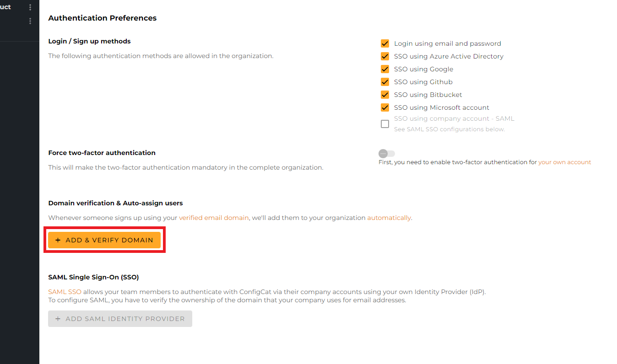Toggle the Force two-factor authentication switch
Viewport: 617px width, 364px height.
[385, 154]
